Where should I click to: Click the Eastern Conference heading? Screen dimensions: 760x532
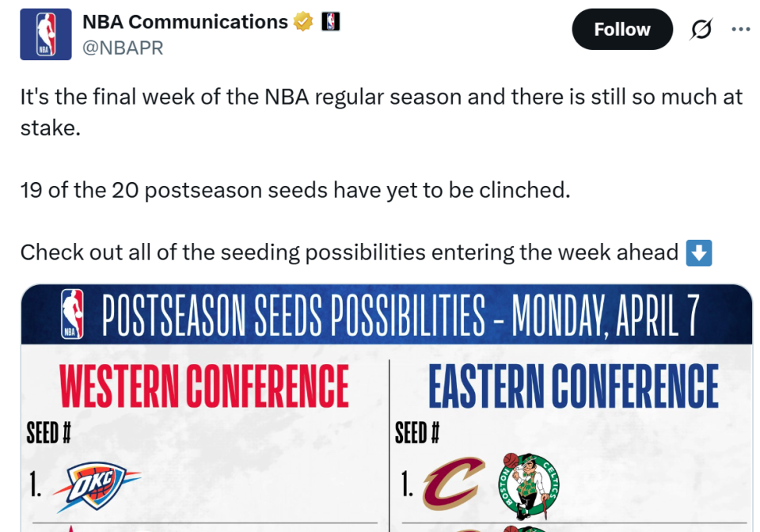(573, 387)
